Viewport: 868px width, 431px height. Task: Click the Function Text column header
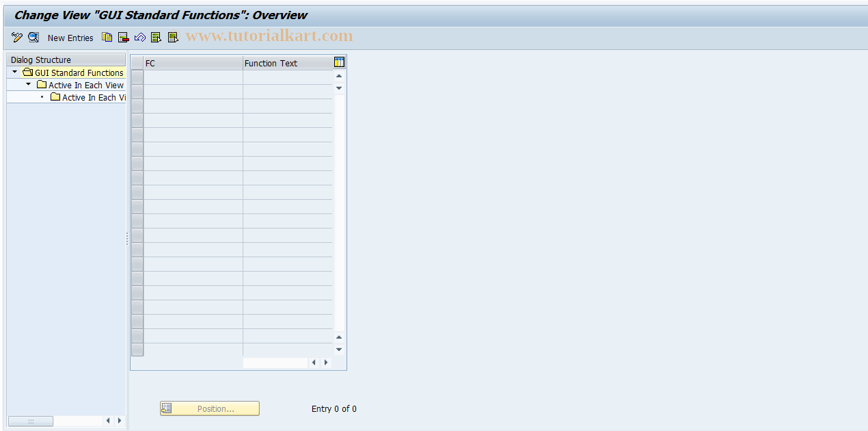(x=288, y=63)
